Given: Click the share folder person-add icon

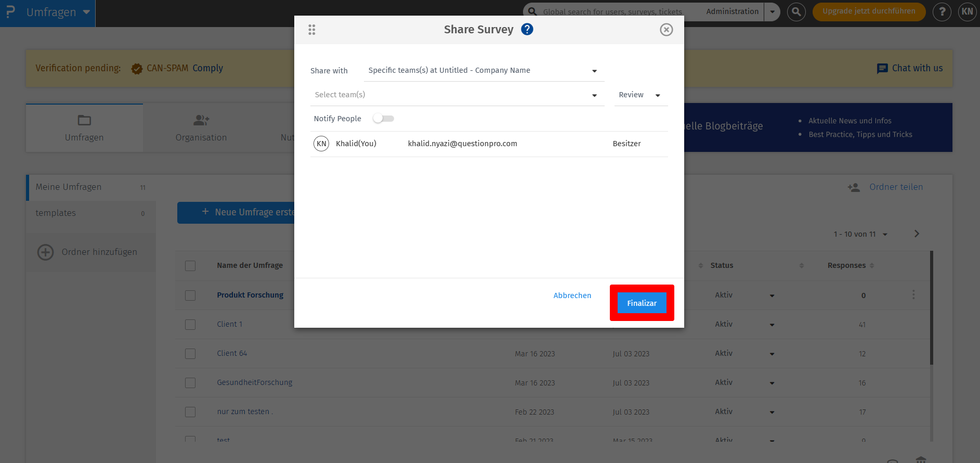Looking at the screenshot, I should [x=853, y=187].
